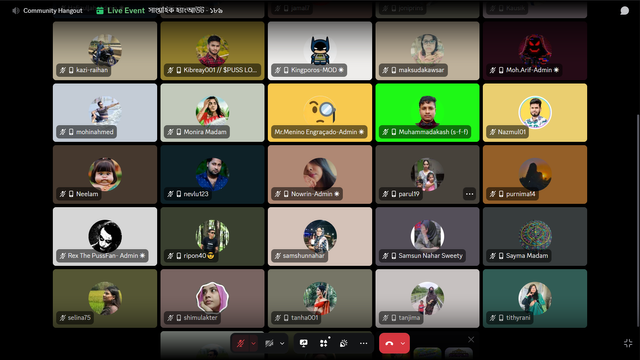Turn on the camera

coord(269,343)
